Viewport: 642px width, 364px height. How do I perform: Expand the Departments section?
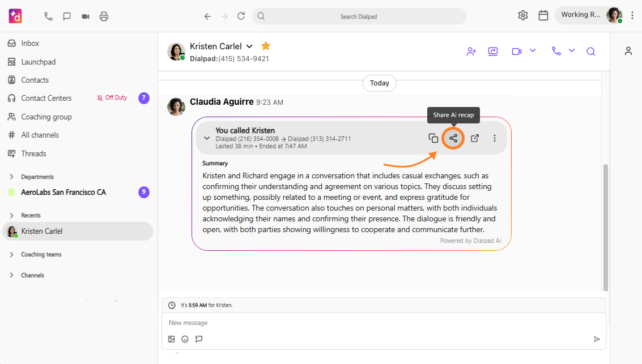[x=11, y=177]
